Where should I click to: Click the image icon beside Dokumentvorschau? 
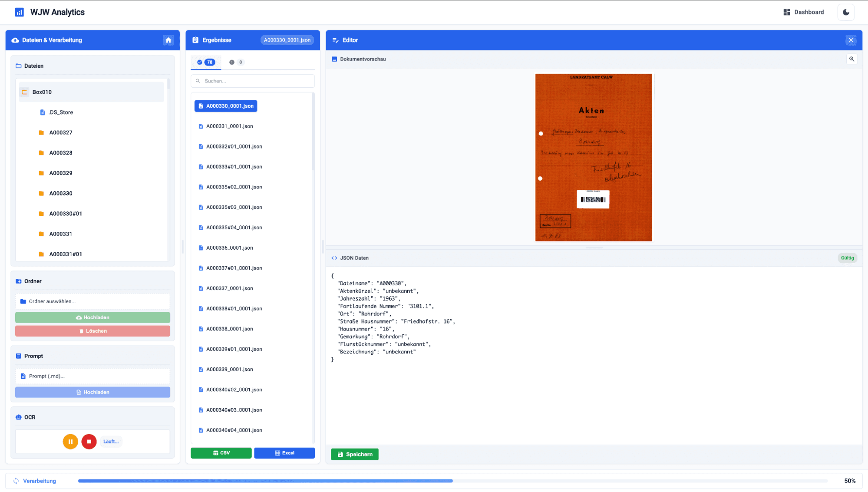334,59
